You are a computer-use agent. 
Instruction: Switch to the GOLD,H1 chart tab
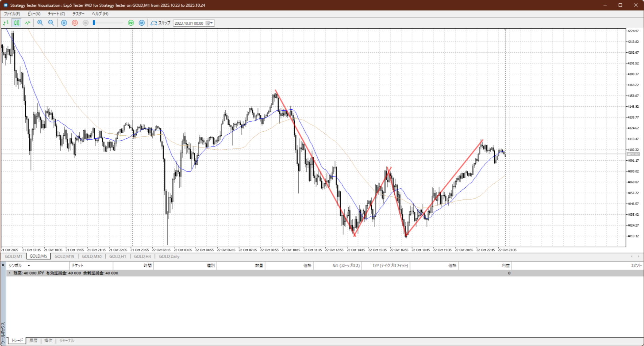[x=118, y=257]
